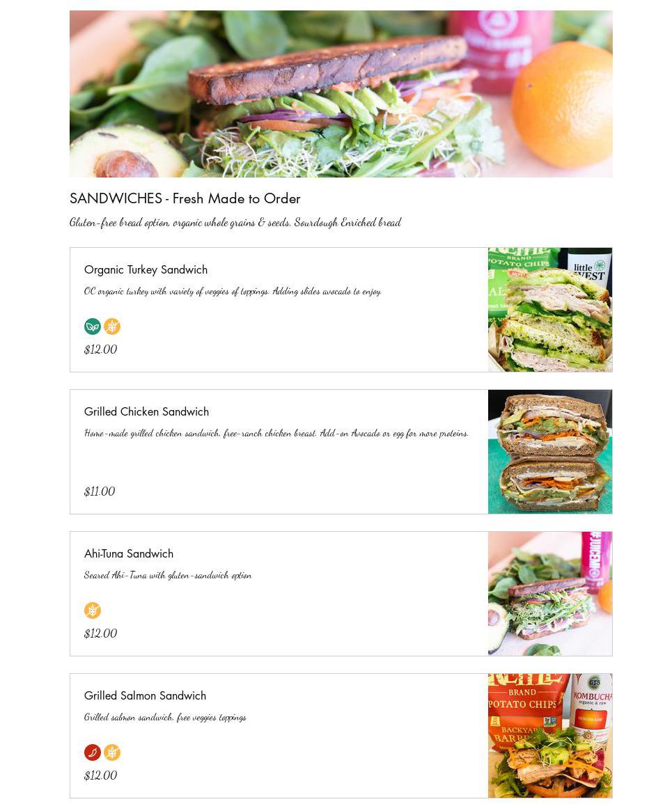
Task: Click the gluten-free wheat icon on Organic Turkey Sandwich
Action: [x=112, y=326]
